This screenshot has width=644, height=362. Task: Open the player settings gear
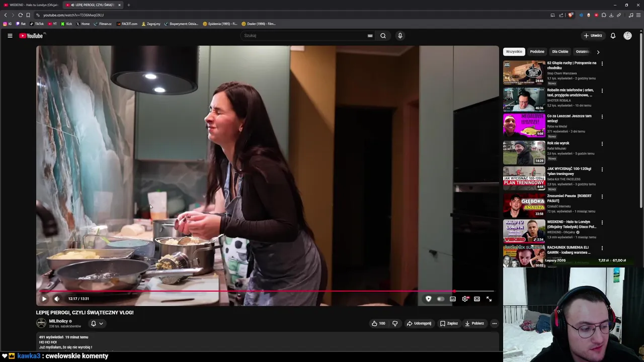pos(465,299)
